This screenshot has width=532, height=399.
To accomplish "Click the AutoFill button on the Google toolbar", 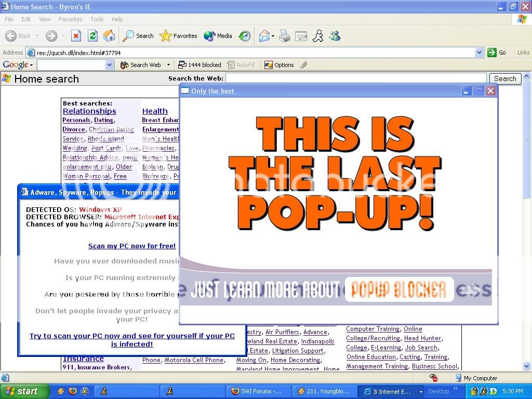I will coord(241,65).
